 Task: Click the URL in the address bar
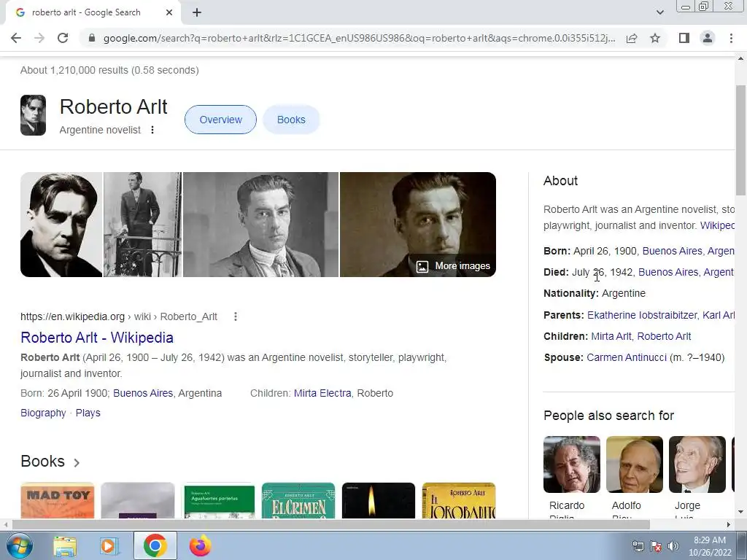click(x=359, y=38)
